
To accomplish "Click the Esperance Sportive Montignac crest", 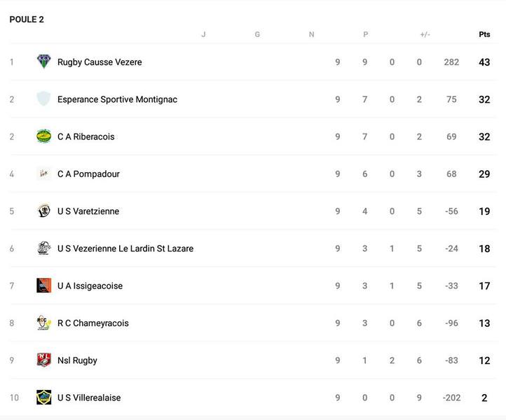I will pos(44,99).
